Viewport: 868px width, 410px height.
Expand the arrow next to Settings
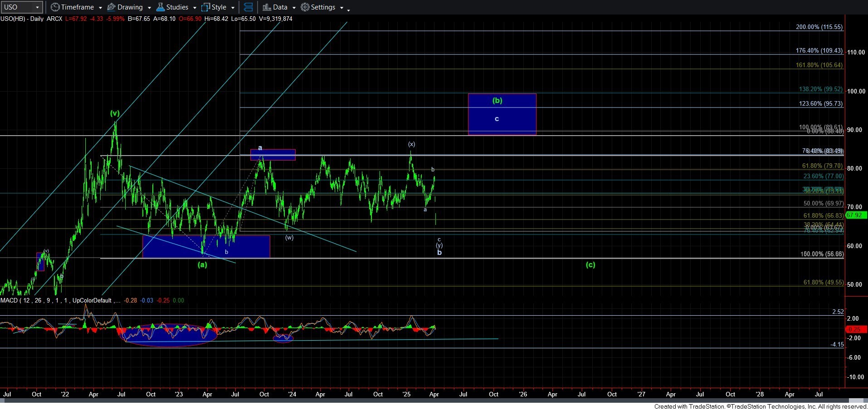click(x=341, y=8)
